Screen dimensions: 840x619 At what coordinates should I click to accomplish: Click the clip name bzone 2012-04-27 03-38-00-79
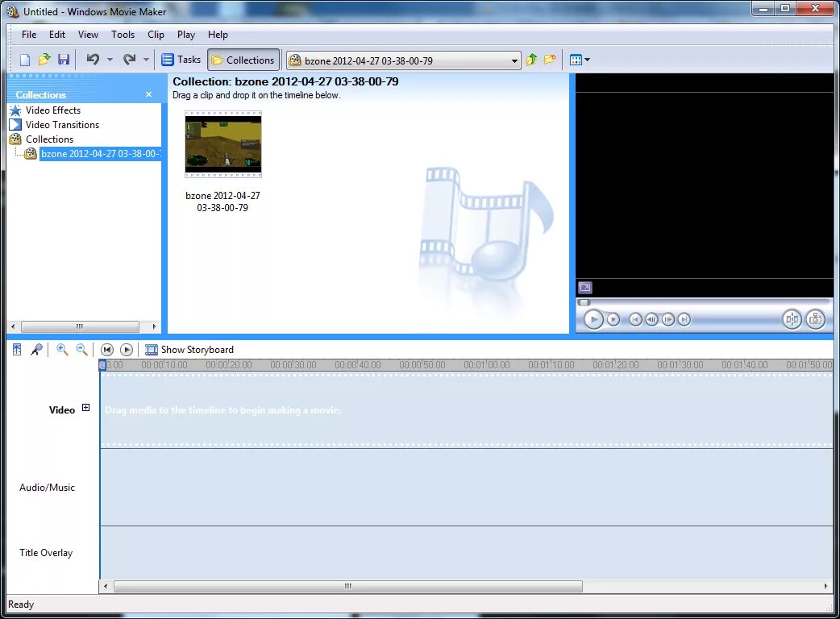(x=222, y=201)
